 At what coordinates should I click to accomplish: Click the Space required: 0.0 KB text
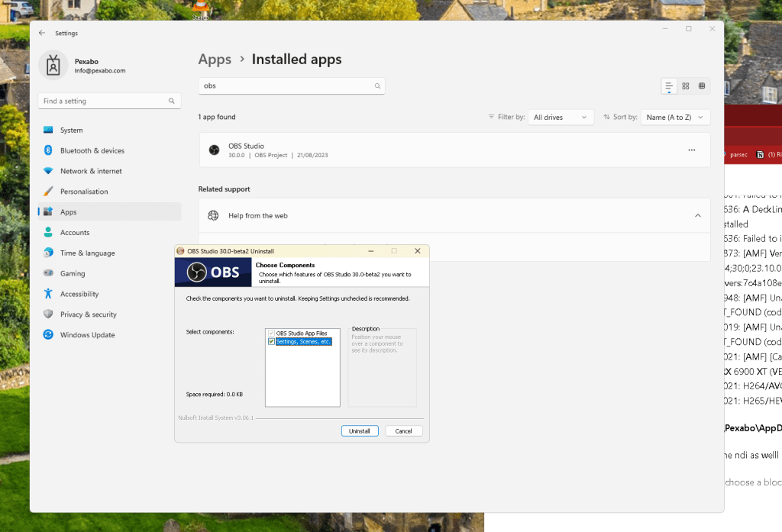(215, 394)
